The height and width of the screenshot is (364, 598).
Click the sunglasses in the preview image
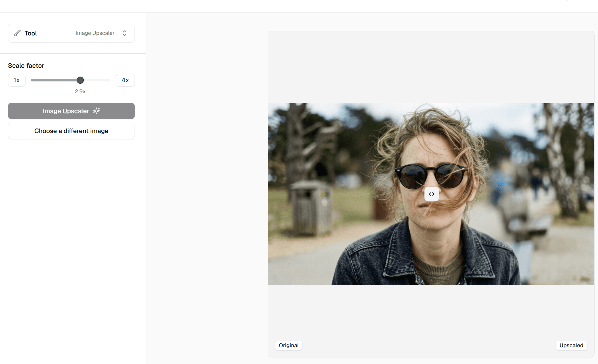[412, 176]
